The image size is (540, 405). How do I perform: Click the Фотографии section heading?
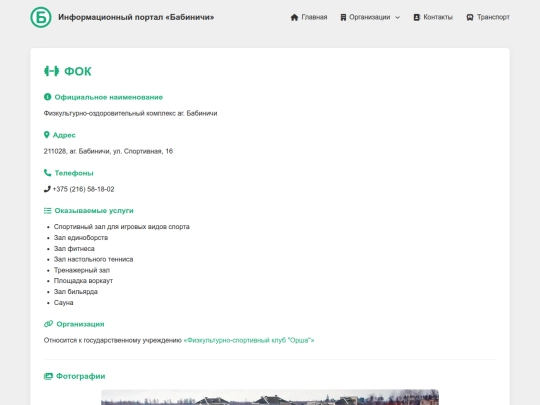pyautogui.click(x=81, y=376)
